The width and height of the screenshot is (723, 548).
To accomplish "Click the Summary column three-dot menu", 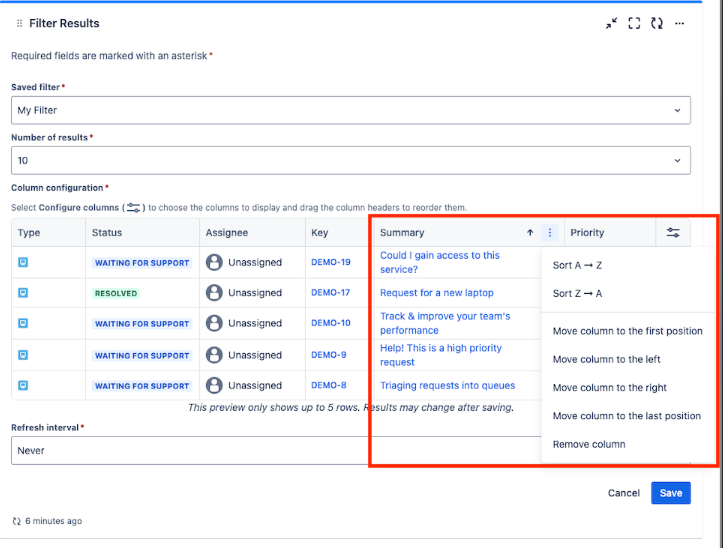I will (550, 232).
